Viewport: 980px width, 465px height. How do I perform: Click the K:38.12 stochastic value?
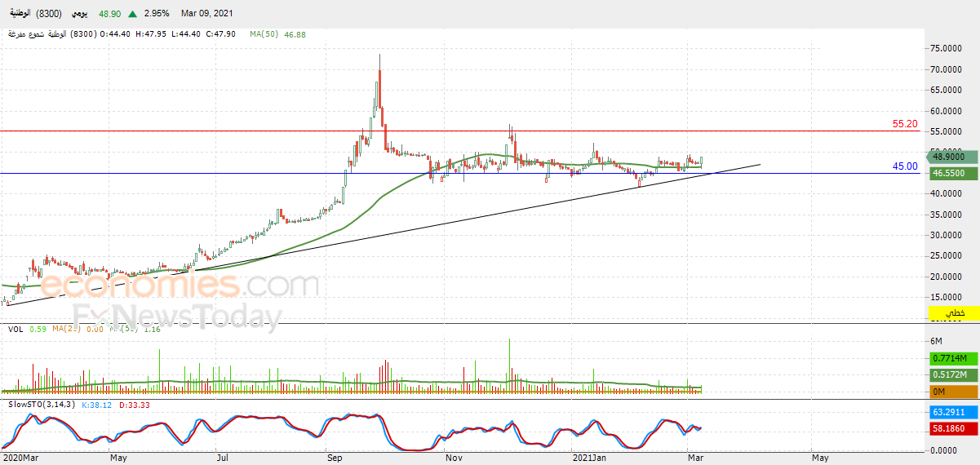tap(96, 404)
